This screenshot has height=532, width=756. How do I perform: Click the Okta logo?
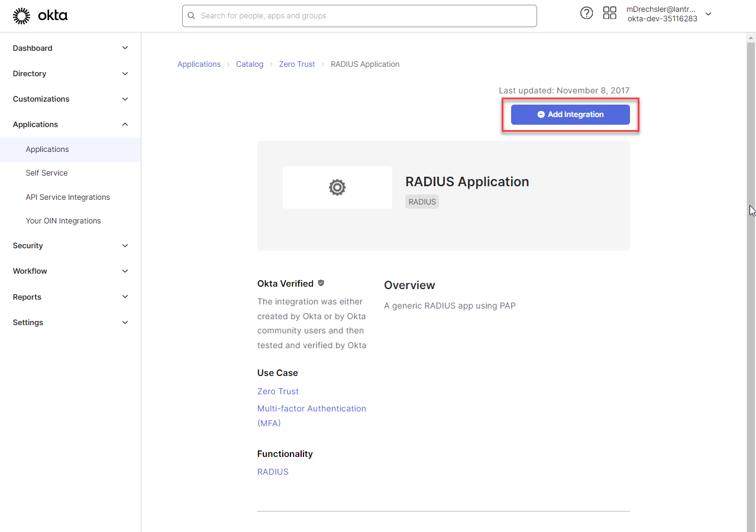tap(40, 16)
